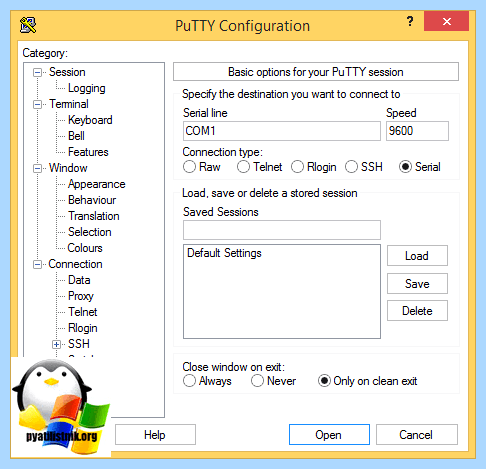Focus the Serial line field with COM1

click(x=282, y=131)
